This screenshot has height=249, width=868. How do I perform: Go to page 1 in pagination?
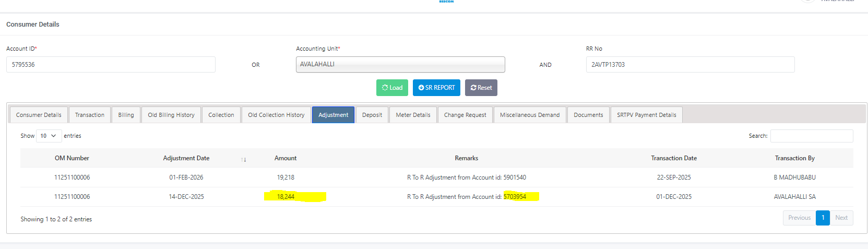click(823, 218)
